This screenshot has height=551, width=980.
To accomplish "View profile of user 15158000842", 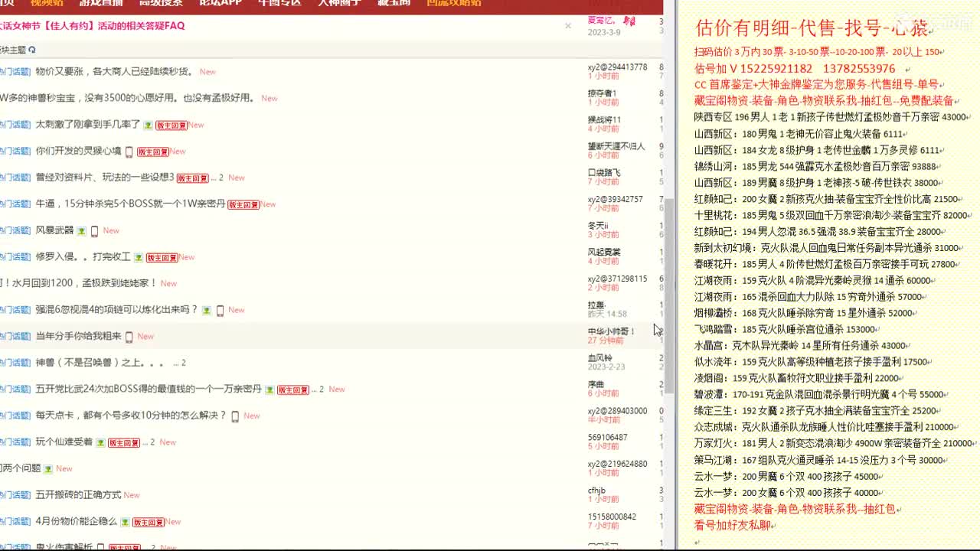I will (612, 517).
